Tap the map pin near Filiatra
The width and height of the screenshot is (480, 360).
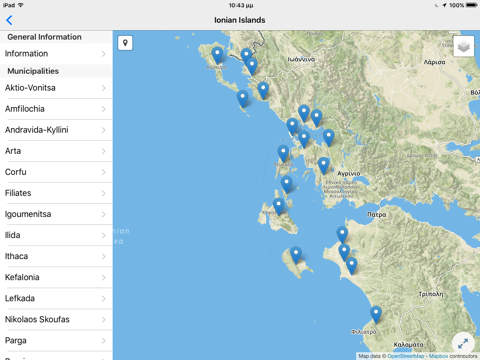point(376,315)
